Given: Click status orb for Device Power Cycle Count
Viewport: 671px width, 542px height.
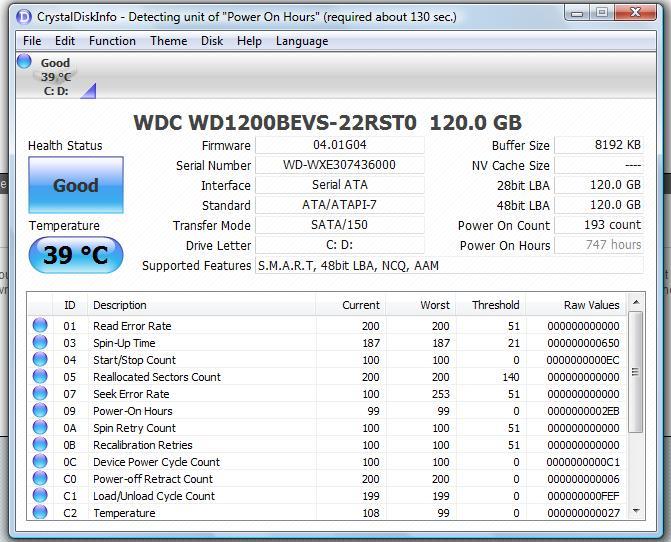Looking at the screenshot, I should pyautogui.click(x=40, y=461).
